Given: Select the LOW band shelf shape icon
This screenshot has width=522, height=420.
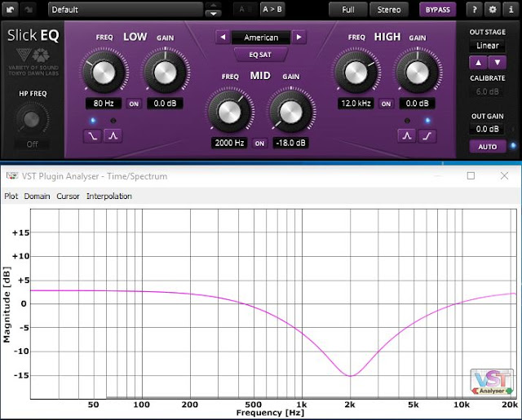Looking at the screenshot, I should tap(92, 135).
